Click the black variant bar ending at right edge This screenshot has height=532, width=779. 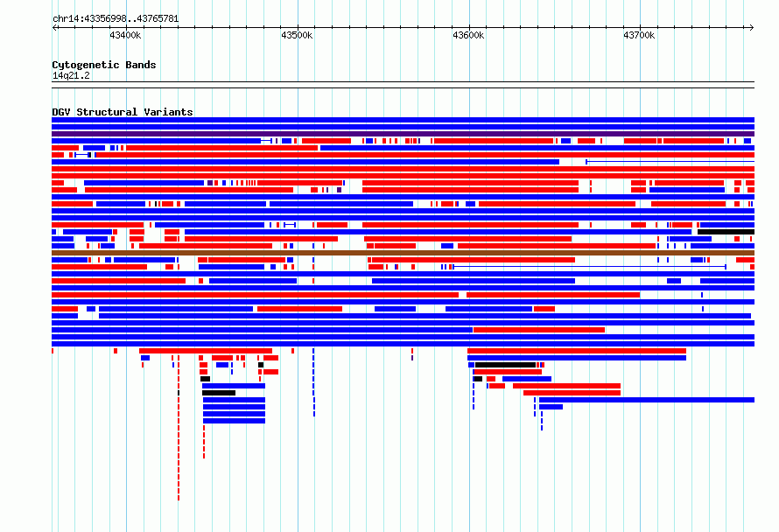click(726, 232)
